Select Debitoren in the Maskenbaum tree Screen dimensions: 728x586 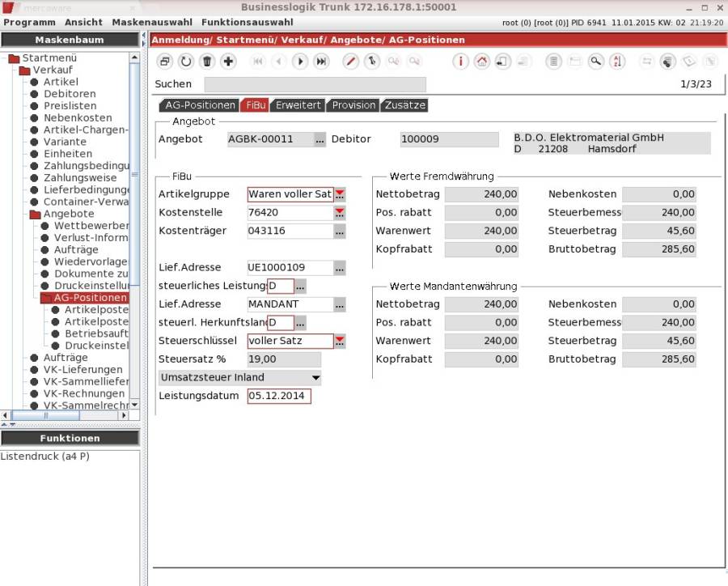click(x=70, y=94)
